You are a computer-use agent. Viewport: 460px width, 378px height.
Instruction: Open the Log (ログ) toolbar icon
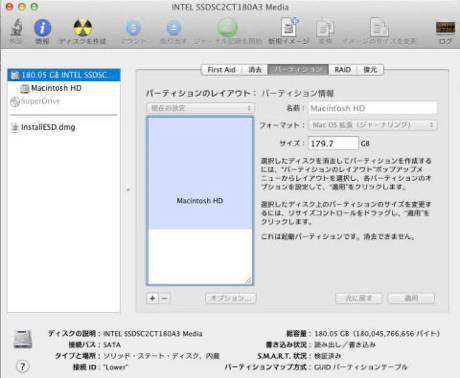(x=445, y=28)
